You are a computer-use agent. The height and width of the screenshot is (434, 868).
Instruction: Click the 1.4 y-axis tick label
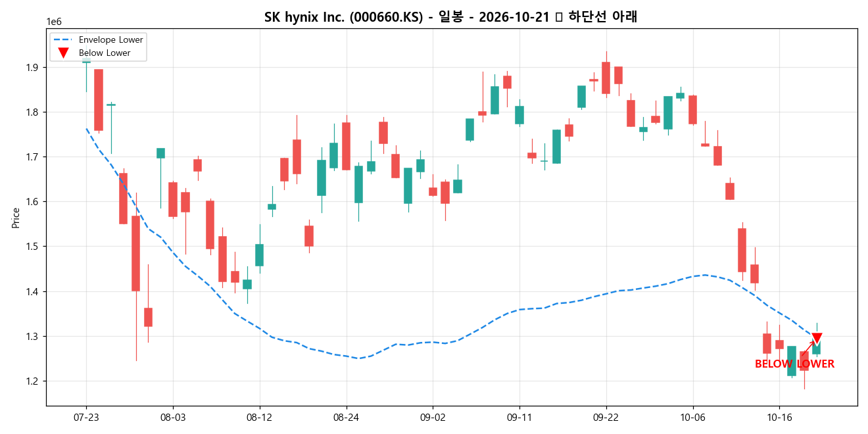point(34,291)
